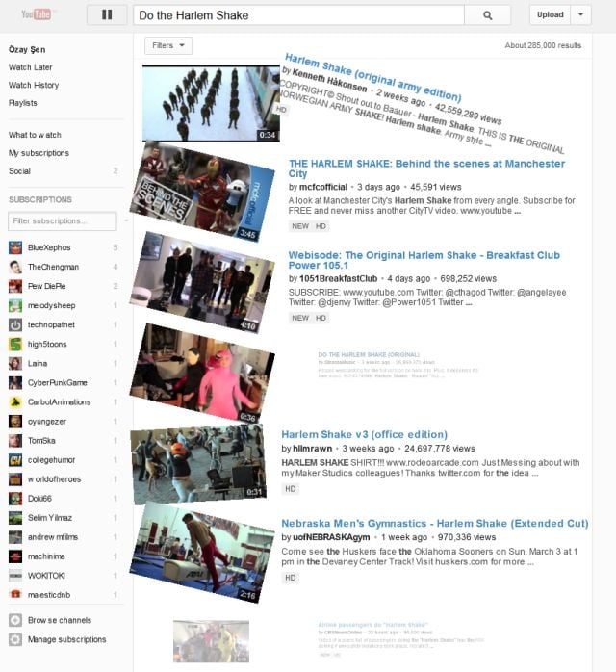Viewport: 616px width, 672px height.
Task: Click the About 285,000 results text
Action: [x=543, y=45]
